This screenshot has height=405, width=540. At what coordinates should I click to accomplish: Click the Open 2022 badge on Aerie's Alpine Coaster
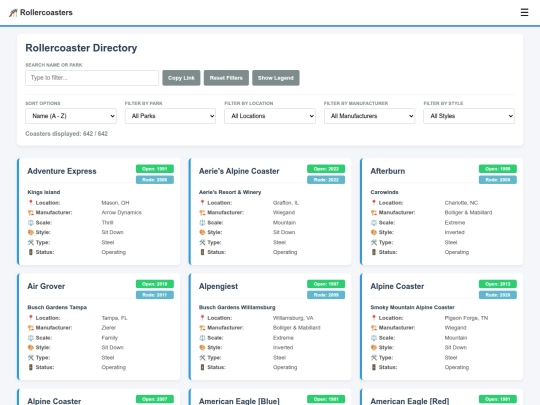[326, 169]
